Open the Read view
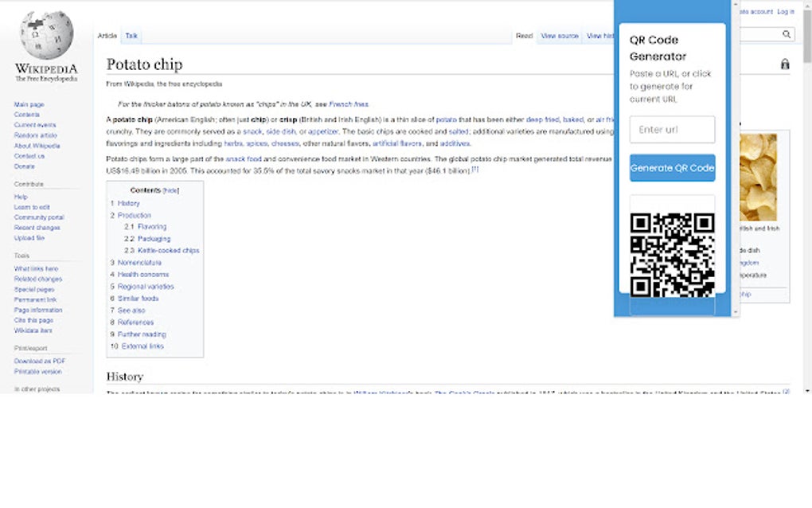Image resolution: width=812 pixels, height=508 pixels. coord(524,35)
